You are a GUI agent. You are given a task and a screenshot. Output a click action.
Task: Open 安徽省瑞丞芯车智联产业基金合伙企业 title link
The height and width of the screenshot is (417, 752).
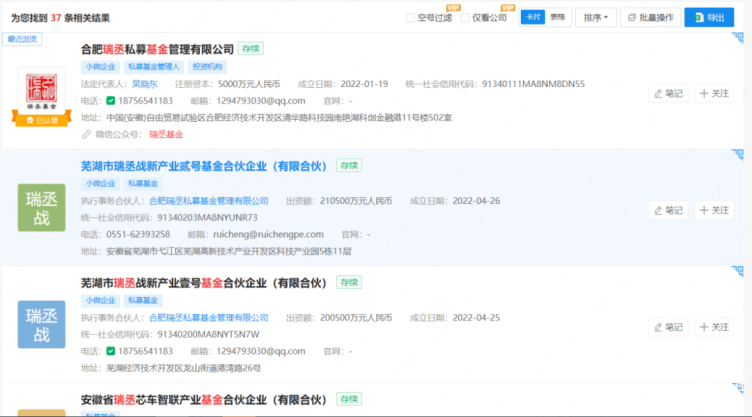[x=203, y=400]
